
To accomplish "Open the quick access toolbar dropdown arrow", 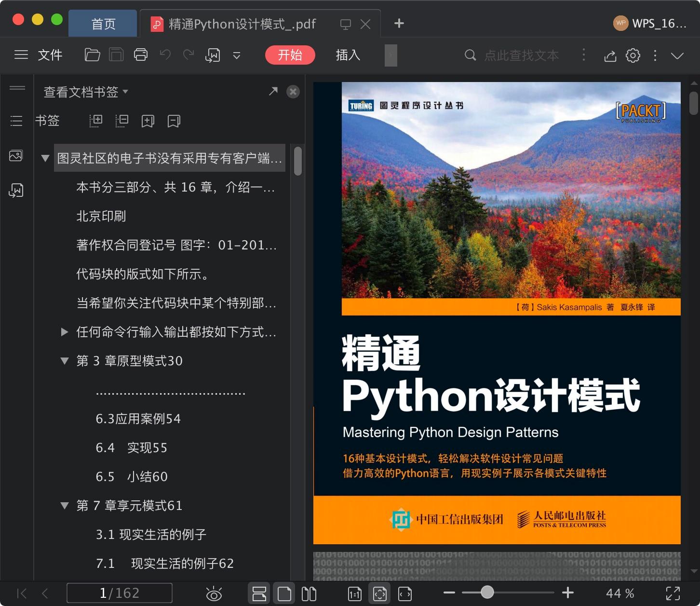I will (x=237, y=56).
